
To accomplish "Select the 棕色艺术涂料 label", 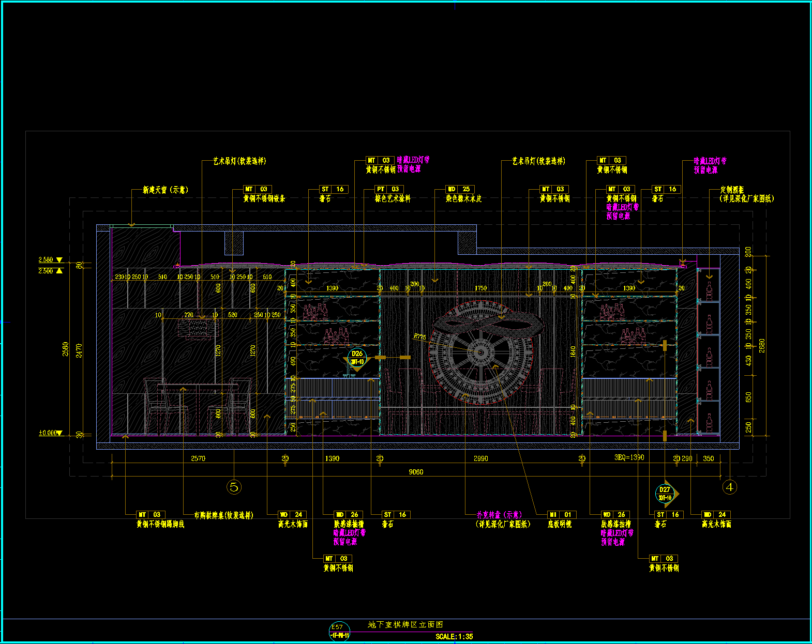I will [x=393, y=198].
